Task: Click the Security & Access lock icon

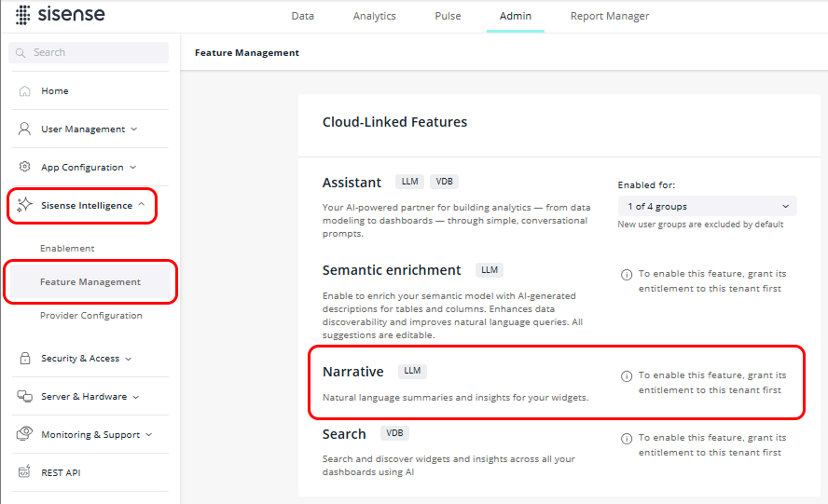Action: [25, 359]
